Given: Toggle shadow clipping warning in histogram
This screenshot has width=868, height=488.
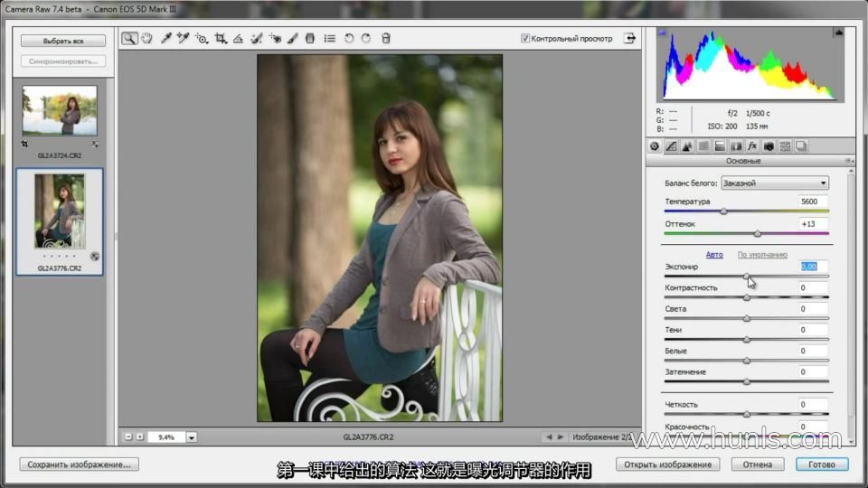Looking at the screenshot, I should [662, 33].
